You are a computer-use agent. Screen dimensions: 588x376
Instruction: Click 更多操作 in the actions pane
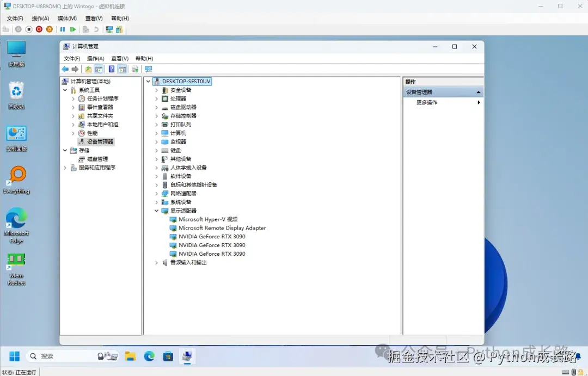click(427, 102)
